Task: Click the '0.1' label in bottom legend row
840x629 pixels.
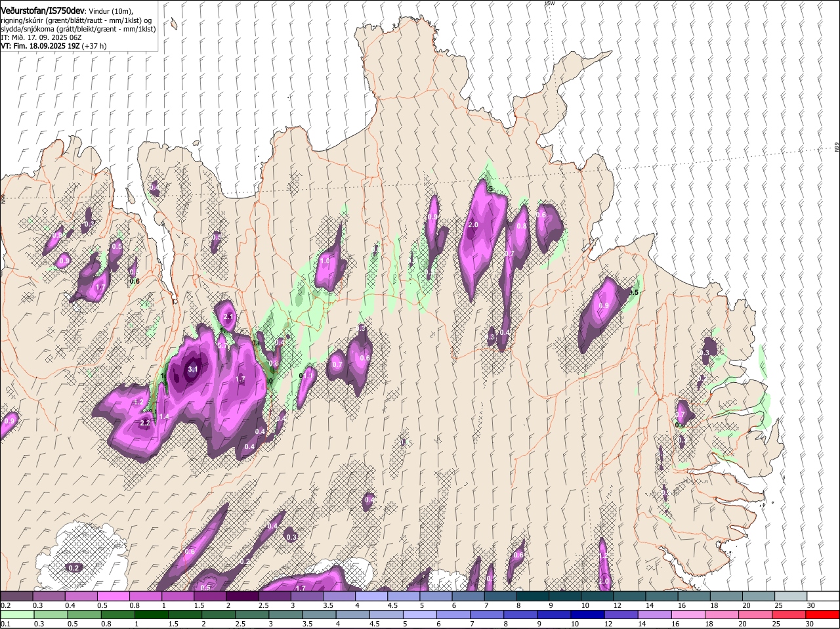Action: coord(6,624)
